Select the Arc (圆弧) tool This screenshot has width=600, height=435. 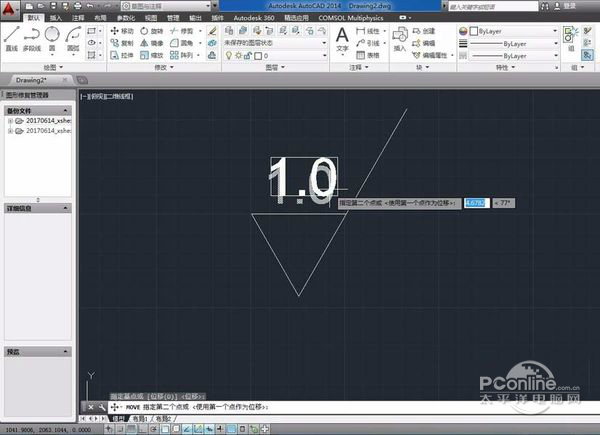click(73, 39)
